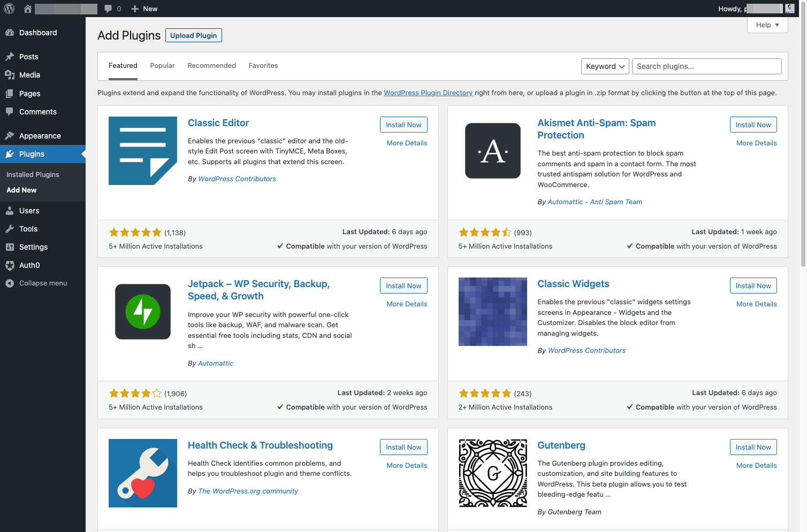807x532 pixels.
Task: Expand the Help panel
Action: click(x=767, y=25)
